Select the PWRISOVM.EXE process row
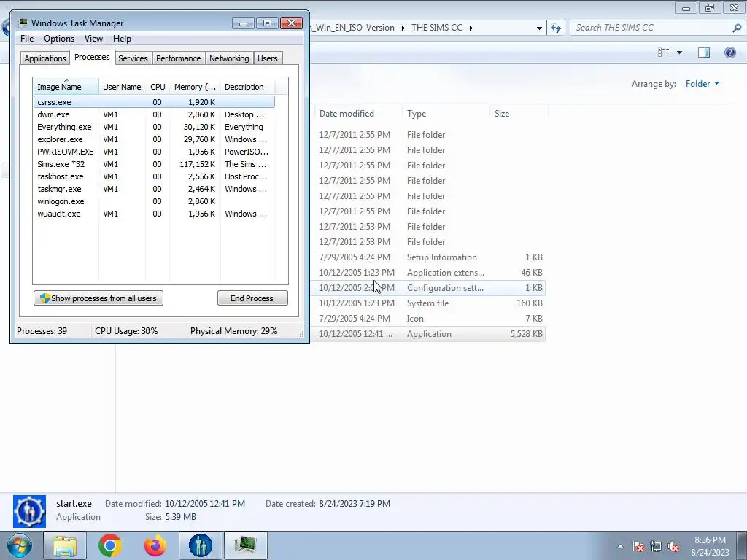This screenshot has width=747, height=560. [x=155, y=152]
